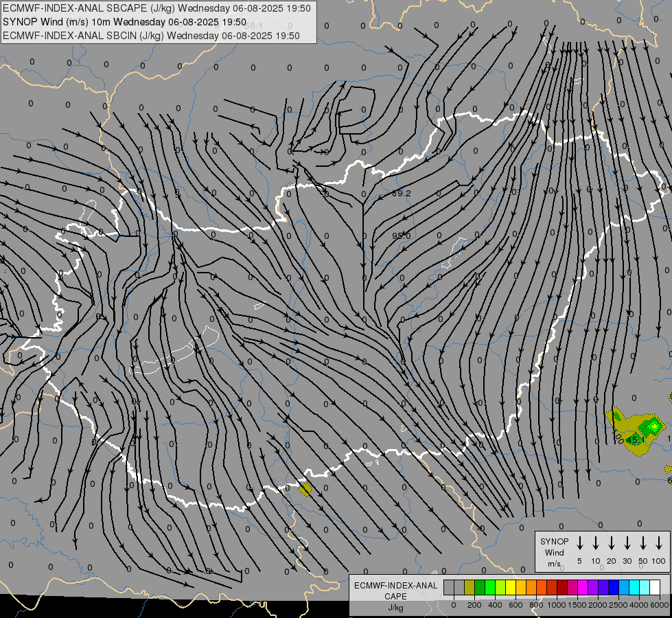Select the white CAPE legend swatch
This screenshot has width=672, height=618.
pyautogui.click(x=655, y=587)
